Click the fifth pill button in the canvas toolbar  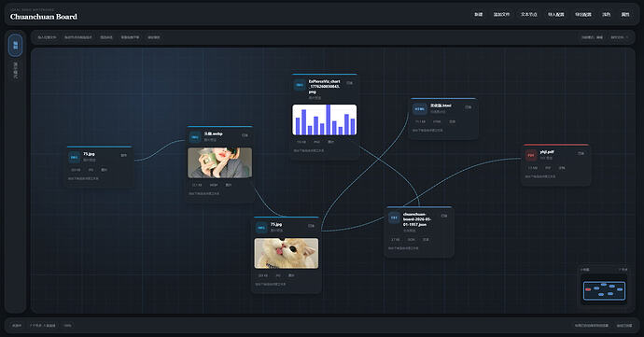[x=154, y=37]
